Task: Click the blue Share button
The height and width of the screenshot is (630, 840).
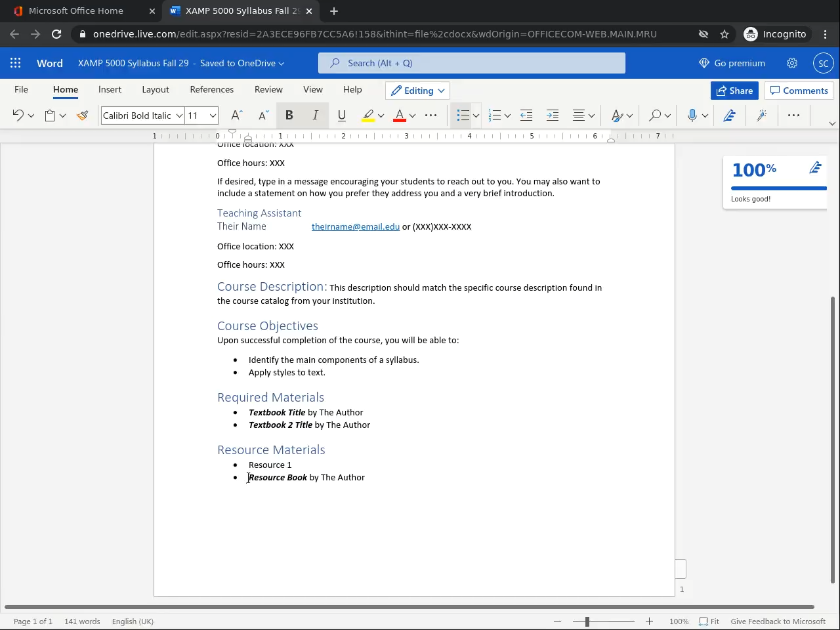Action: click(x=734, y=91)
